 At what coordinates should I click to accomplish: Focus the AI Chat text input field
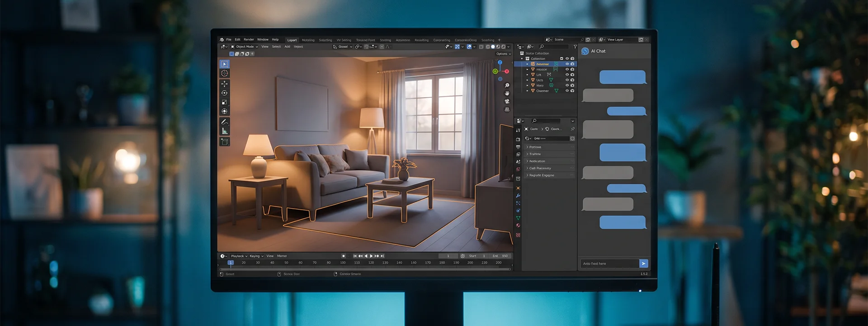point(610,264)
